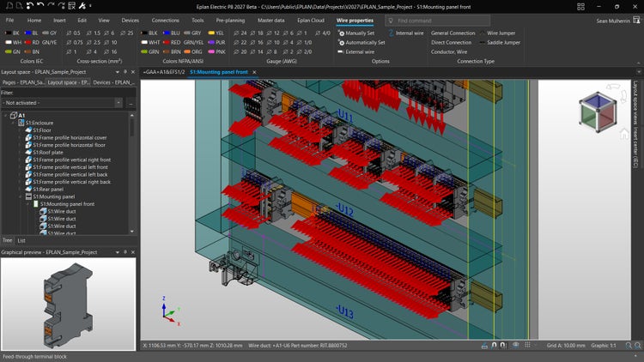Collapse the S1:Mounting panel front node
The height and width of the screenshot is (362, 644).
27,204
